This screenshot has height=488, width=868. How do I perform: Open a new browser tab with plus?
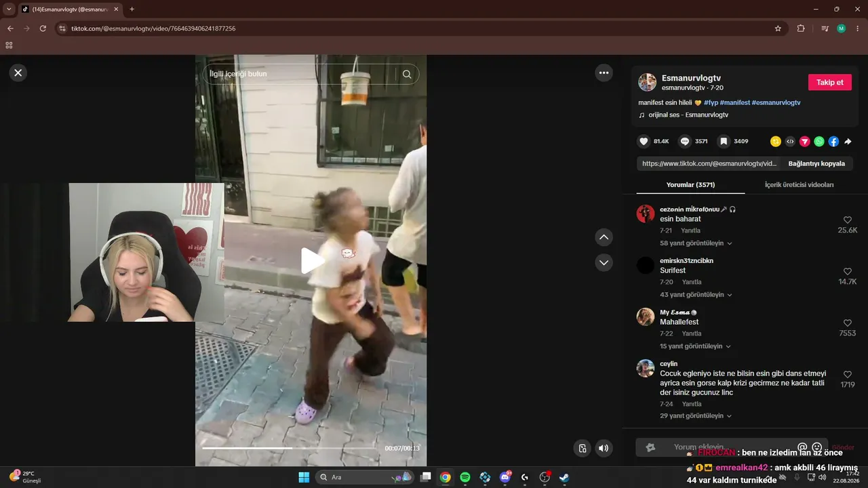click(132, 9)
